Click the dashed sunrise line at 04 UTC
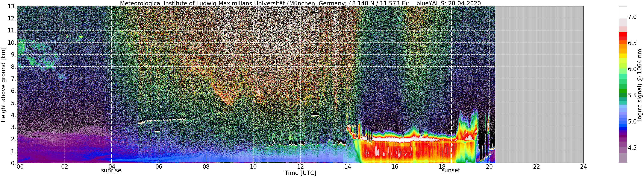Viewport: 644px width, 177px height. coord(112,85)
